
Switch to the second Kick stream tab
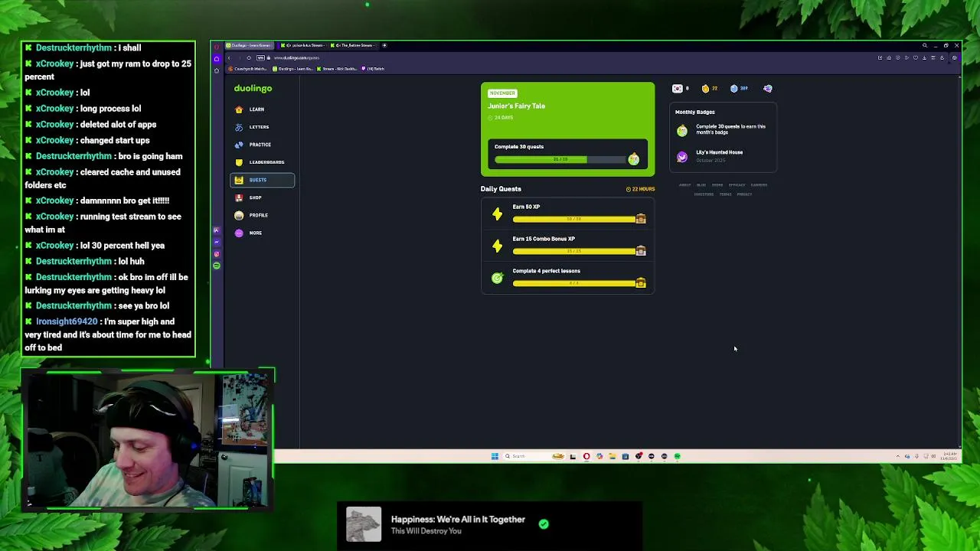pos(305,46)
